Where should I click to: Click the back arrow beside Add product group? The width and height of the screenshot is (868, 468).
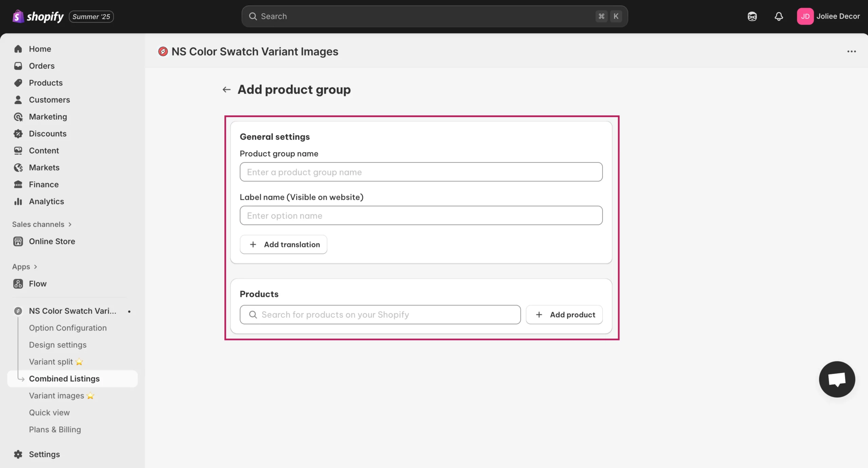point(226,90)
